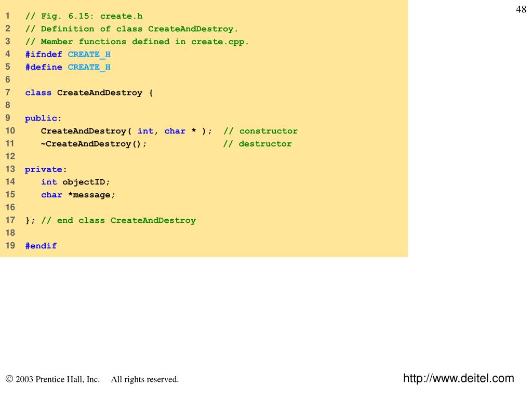Click the 'private:' access specifier

[46, 169]
